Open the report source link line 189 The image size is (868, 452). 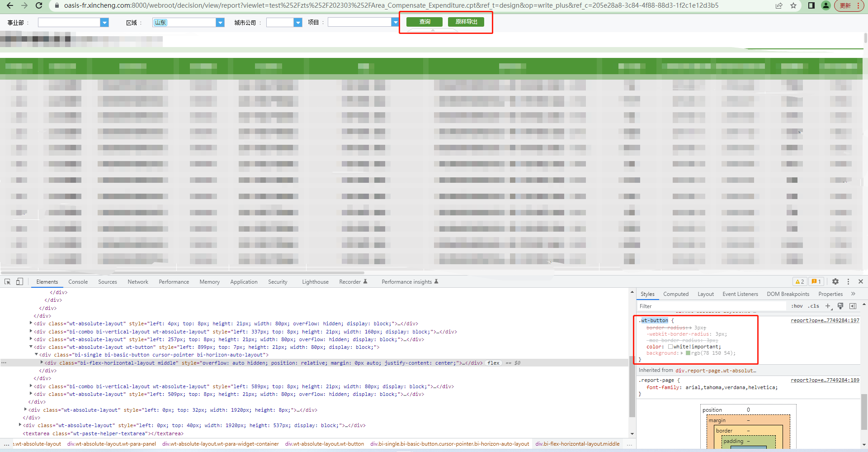pyautogui.click(x=825, y=380)
